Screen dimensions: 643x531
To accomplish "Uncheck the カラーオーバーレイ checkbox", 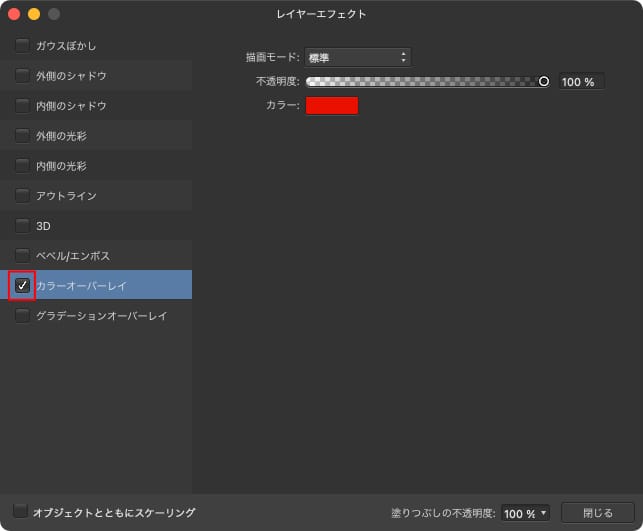I will tap(22, 285).
